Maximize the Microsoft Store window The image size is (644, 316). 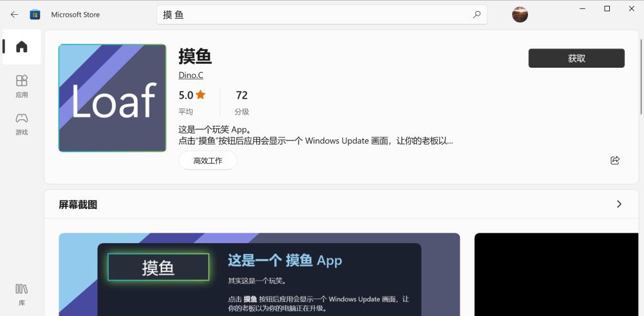click(607, 8)
